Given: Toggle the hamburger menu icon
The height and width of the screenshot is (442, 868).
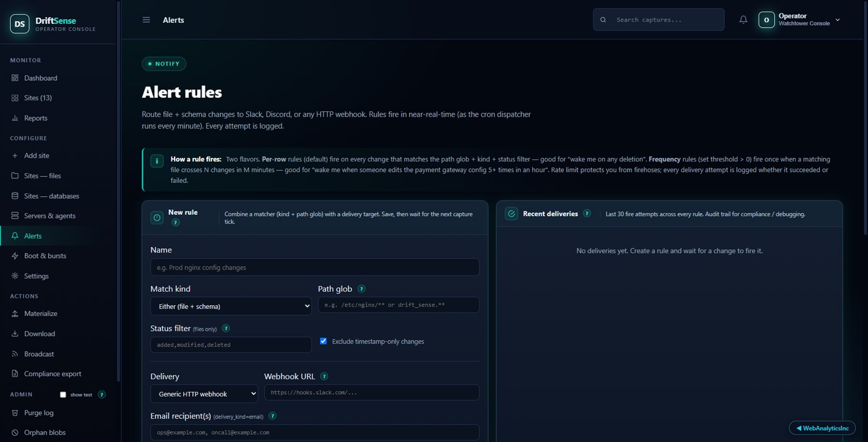Looking at the screenshot, I should (x=146, y=20).
